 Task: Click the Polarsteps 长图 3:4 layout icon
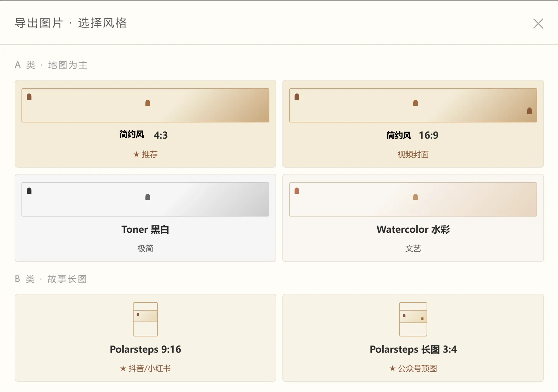[x=413, y=319]
